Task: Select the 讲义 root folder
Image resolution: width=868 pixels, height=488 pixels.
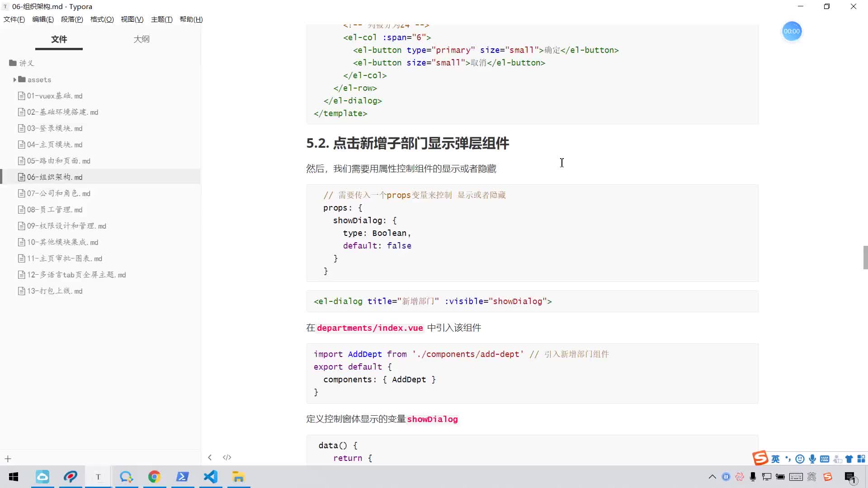Action: 22,63
